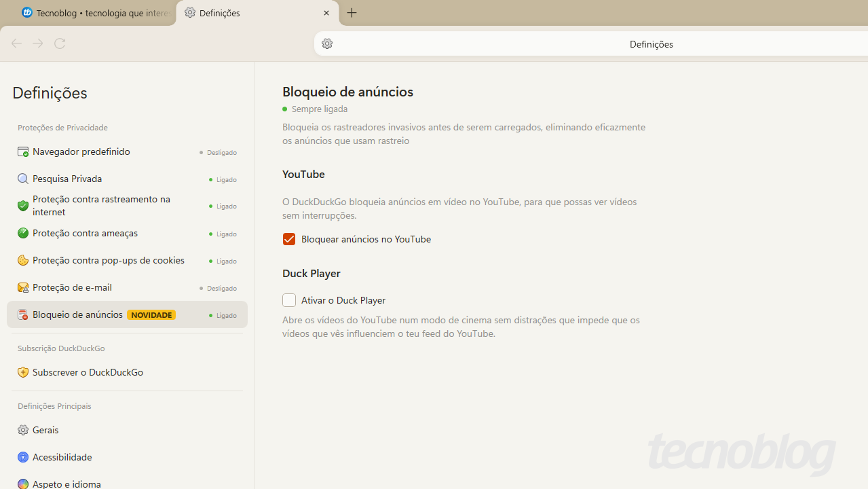
Task: Click the Navegador predefinido browser icon
Action: [23, 152]
